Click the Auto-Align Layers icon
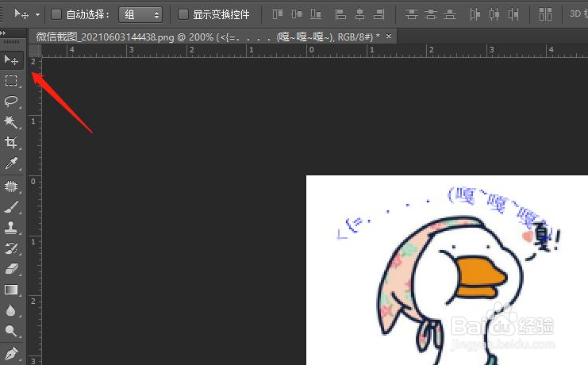 (x=545, y=14)
